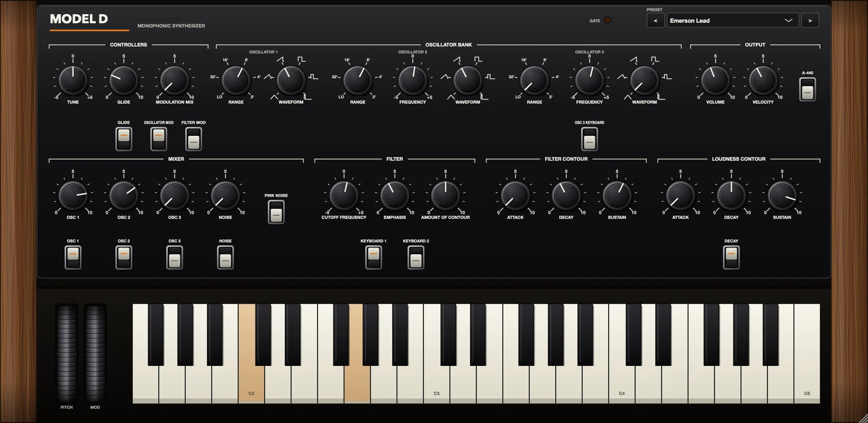This screenshot has width=868, height=423.
Task: Click the Mixer Noise level knob
Action: (x=225, y=196)
